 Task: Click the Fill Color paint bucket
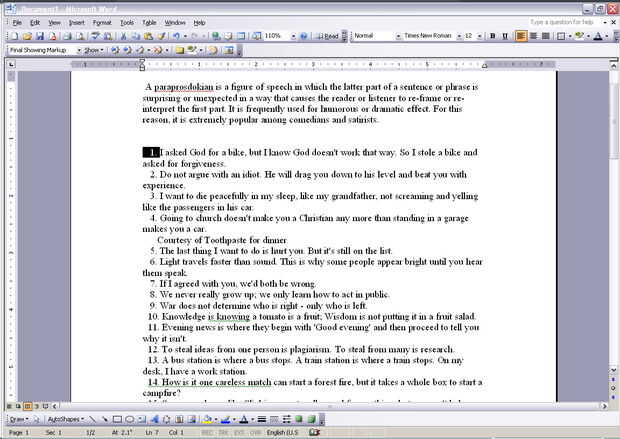point(207,419)
